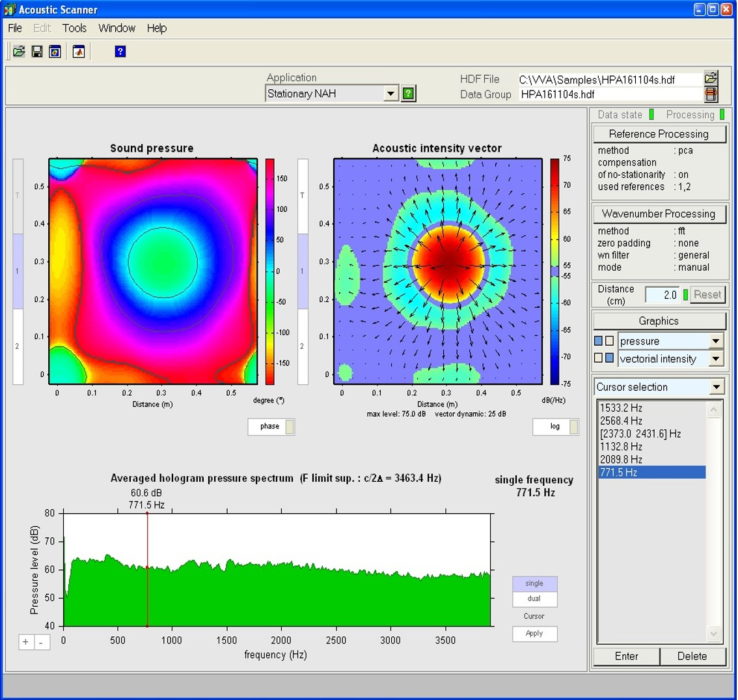Click the report window toolbar icon
Viewport: 738px width, 700px height.
(x=55, y=51)
